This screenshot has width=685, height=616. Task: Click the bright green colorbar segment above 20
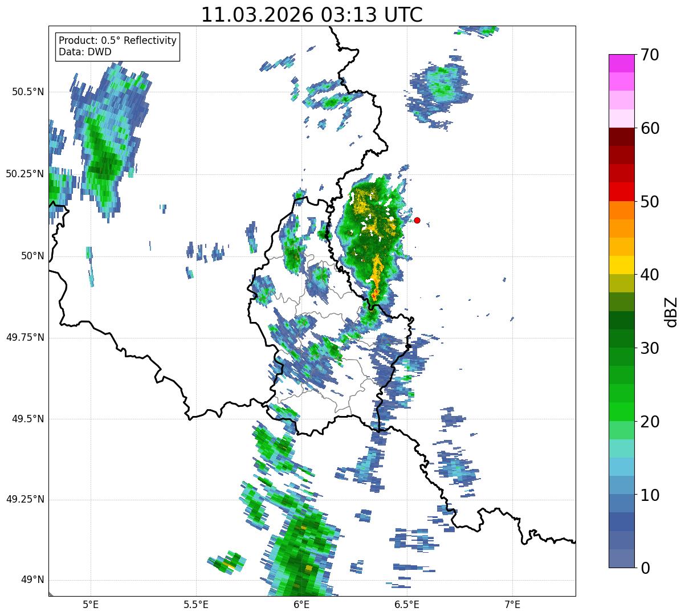pos(622,411)
